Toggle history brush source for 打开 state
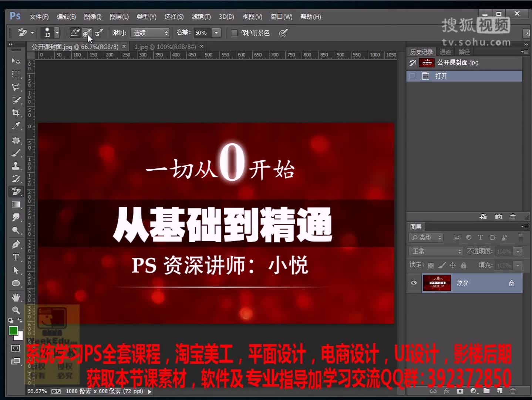The width and height of the screenshot is (532, 400). 413,76
